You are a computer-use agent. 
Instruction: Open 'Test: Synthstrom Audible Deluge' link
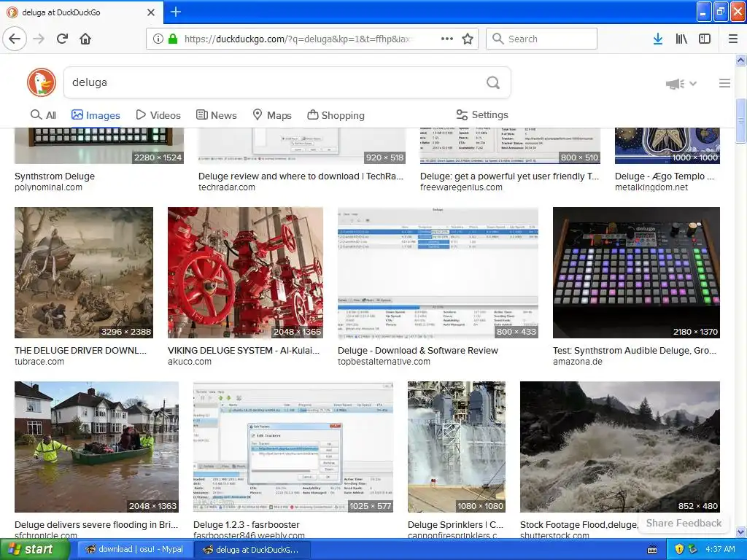pos(635,351)
